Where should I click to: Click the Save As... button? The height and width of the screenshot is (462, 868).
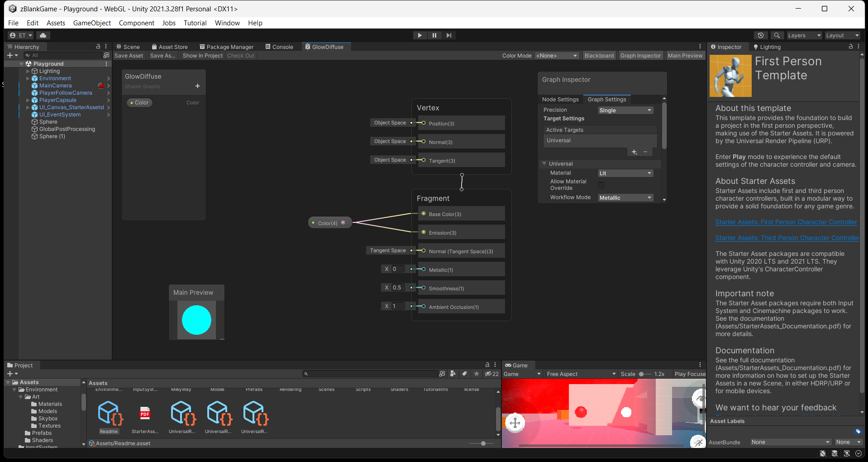(x=162, y=56)
